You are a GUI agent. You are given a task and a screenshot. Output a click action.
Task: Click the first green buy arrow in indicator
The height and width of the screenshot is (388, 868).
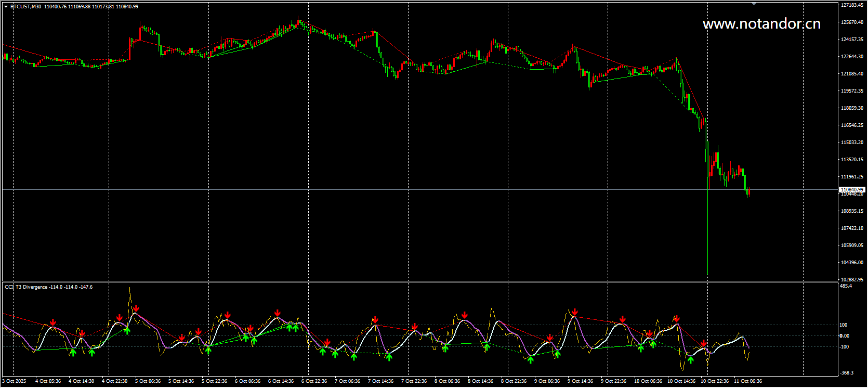pos(73,353)
